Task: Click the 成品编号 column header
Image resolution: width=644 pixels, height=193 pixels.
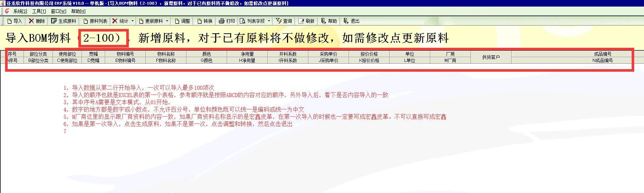Action: [603, 54]
